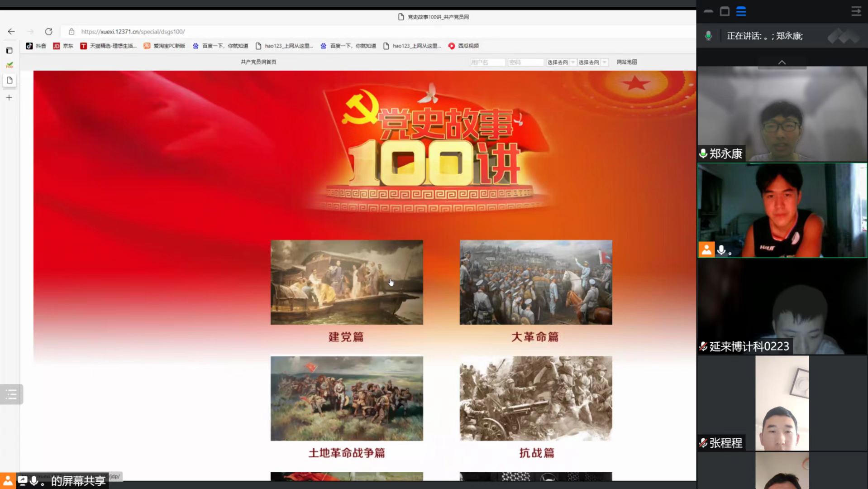This screenshot has height=489, width=868.
Task: Click the browser forward arrow
Action: (30, 31)
